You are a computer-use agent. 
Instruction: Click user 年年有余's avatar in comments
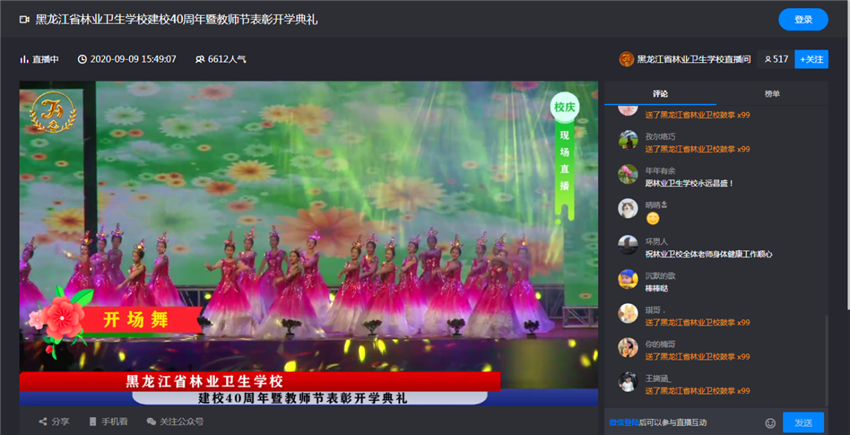coord(627,174)
